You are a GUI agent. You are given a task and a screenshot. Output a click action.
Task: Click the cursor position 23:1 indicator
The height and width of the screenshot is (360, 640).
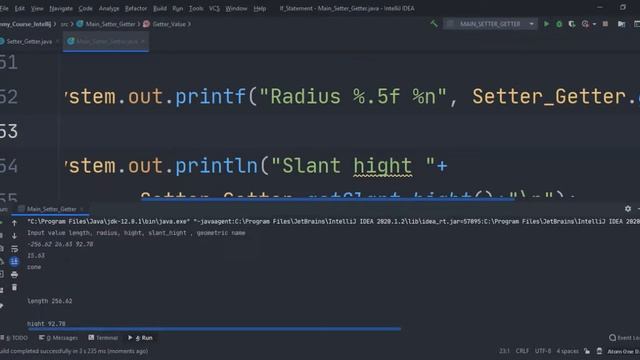pyautogui.click(x=504, y=351)
